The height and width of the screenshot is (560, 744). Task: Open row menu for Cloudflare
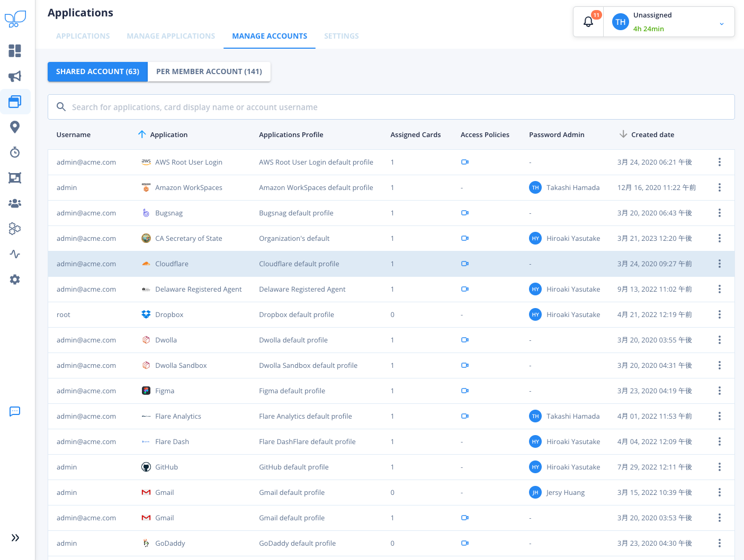[x=720, y=264]
